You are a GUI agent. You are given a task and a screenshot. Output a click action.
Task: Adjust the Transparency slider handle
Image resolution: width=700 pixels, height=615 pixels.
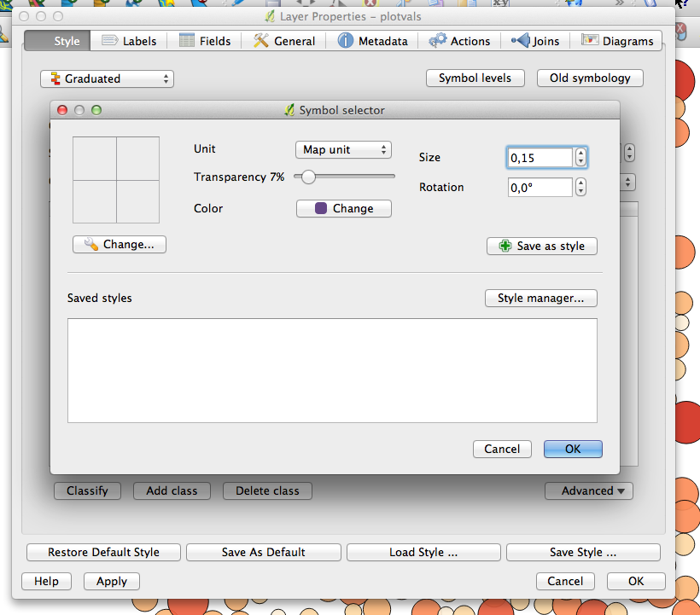(308, 177)
